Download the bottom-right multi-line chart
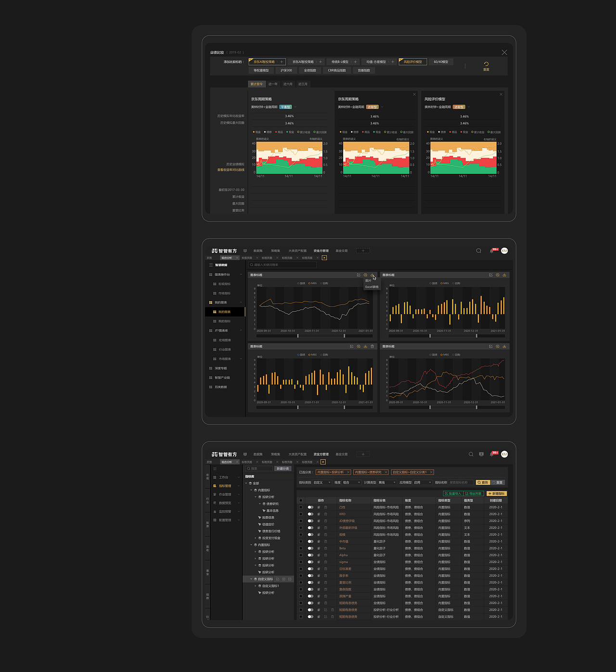The height and width of the screenshot is (672, 616). tap(504, 346)
